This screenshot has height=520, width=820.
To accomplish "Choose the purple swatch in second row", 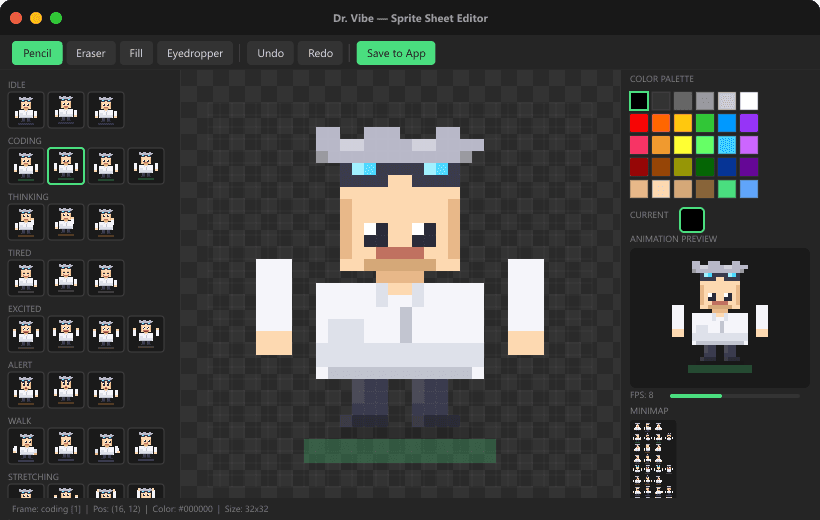I will click(749, 123).
